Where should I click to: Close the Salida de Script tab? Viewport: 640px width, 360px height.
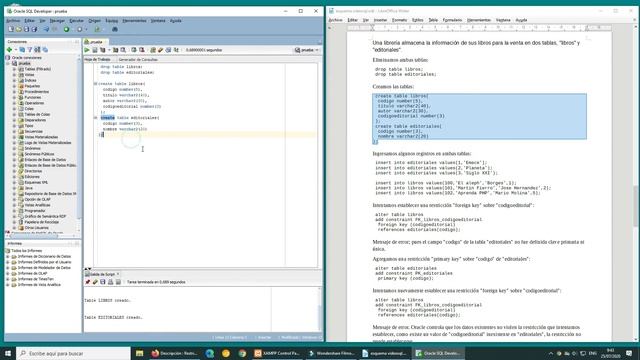click(x=118, y=274)
